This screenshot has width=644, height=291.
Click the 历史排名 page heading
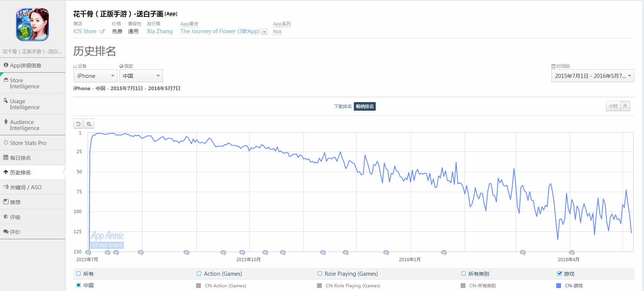click(x=95, y=51)
